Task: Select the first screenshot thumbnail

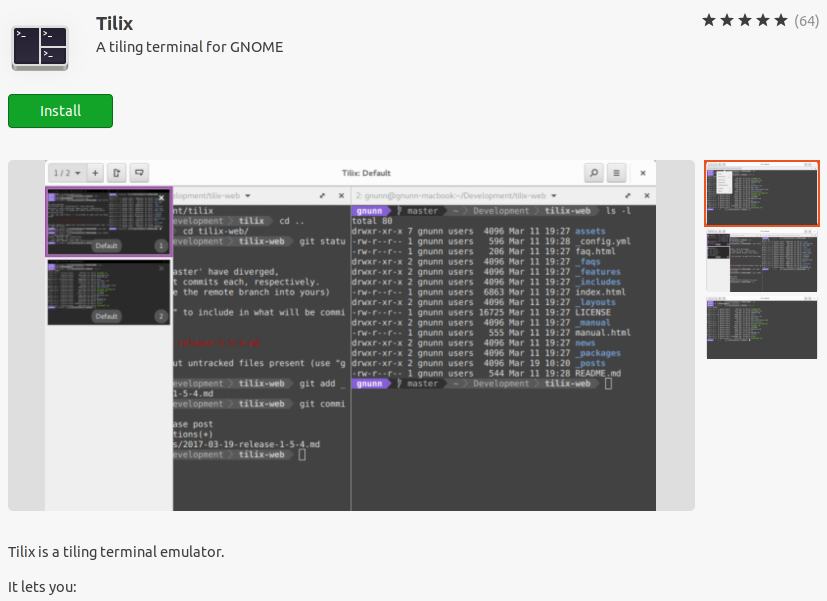Action: [762, 193]
